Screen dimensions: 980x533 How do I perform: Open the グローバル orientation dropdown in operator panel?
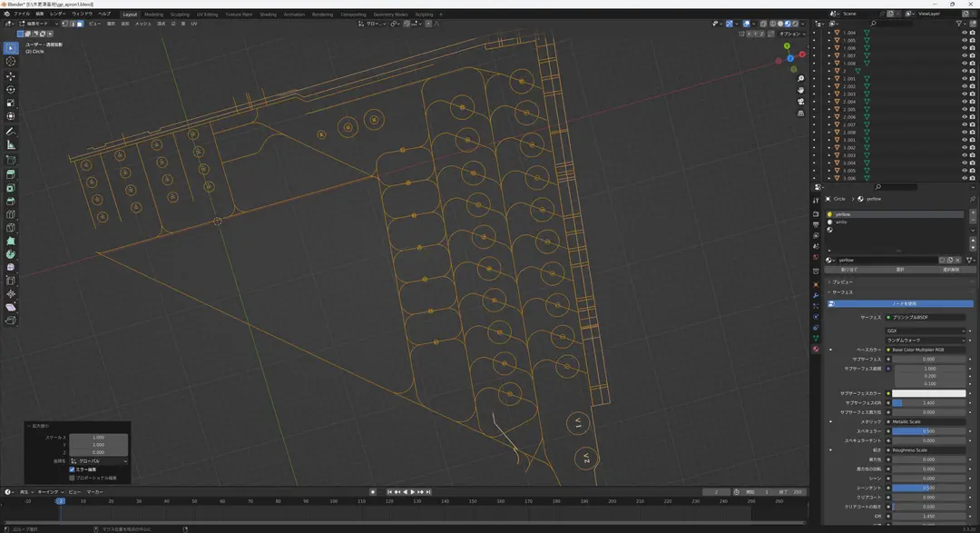[x=99, y=461]
